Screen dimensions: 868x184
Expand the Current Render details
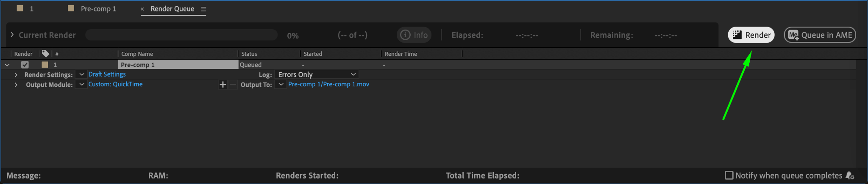(x=12, y=35)
